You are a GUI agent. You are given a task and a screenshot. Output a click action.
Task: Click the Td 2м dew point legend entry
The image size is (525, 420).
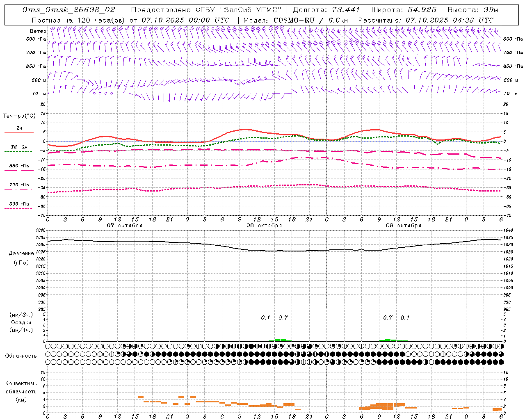[19, 147]
